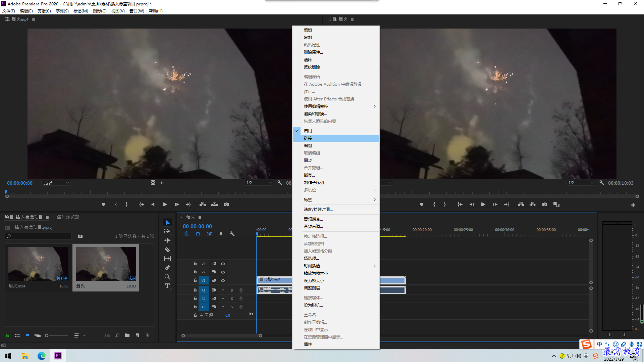Toggle Linked Selection in timeline
Screen dimensions: 644x362
(209, 234)
